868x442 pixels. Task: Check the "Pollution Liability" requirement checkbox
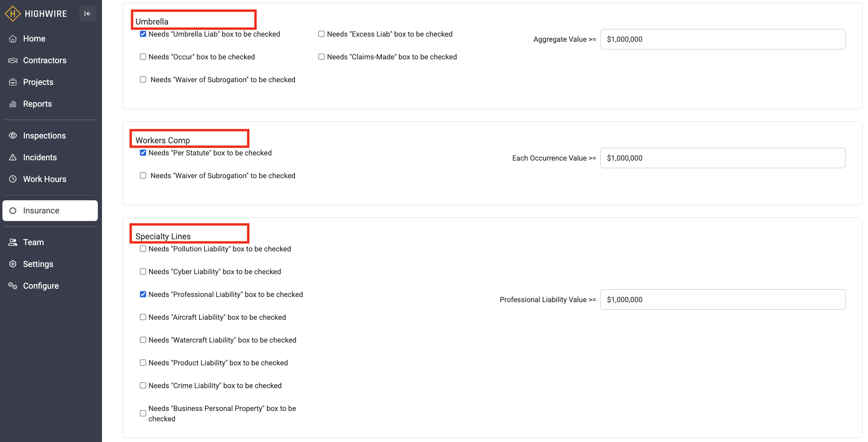[x=143, y=249]
